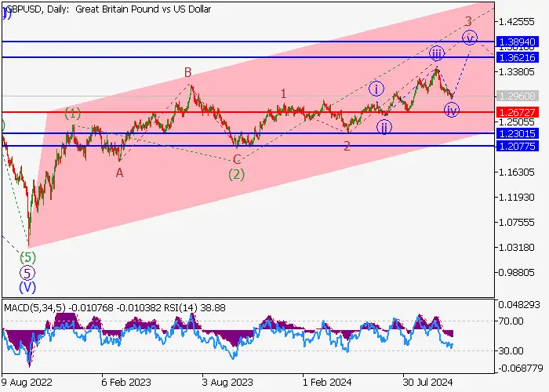This screenshot has height=392, width=549.
Task: Click the circled i wave marker
Action: (x=376, y=89)
